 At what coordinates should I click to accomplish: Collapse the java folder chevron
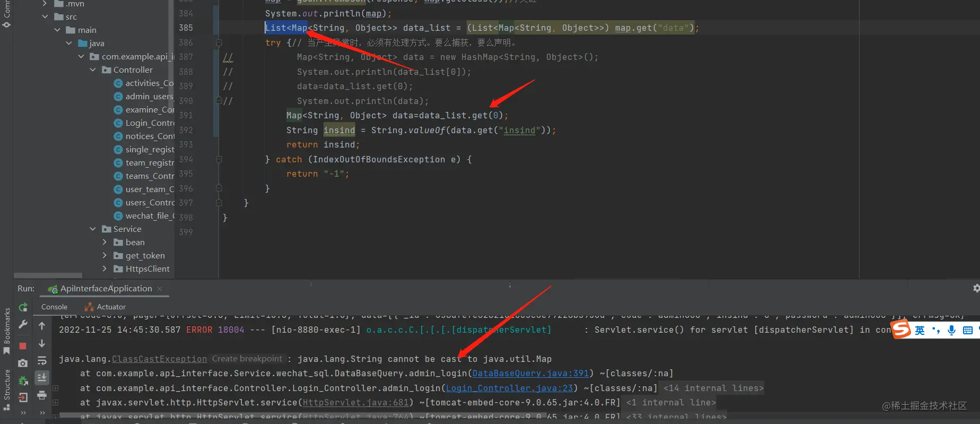click(69, 44)
